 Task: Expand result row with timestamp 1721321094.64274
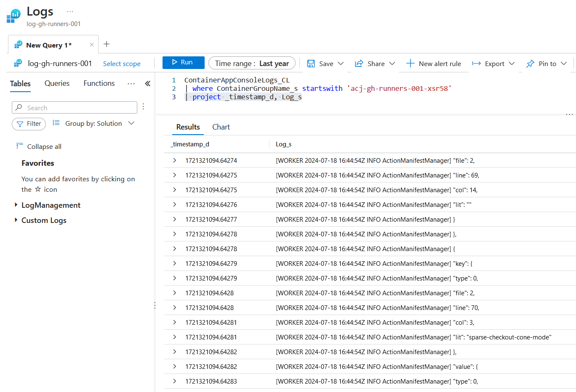click(174, 160)
